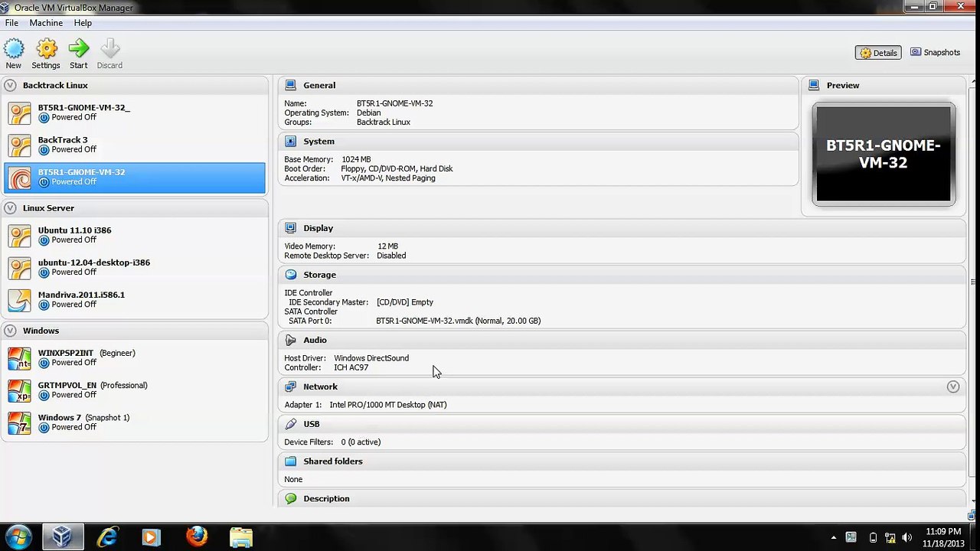Click the Description section icon

(290, 498)
